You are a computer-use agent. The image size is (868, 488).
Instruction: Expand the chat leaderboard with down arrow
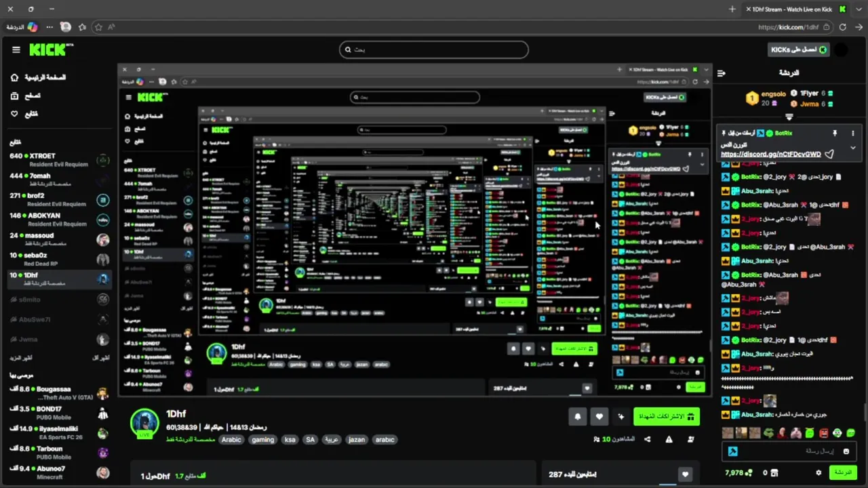pyautogui.click(x=789, y=117)
